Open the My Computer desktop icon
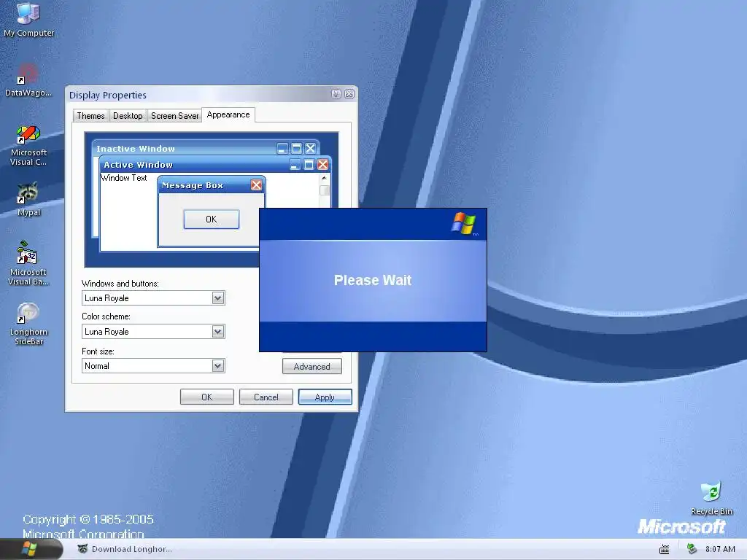Image resolution: width=747 pixels, height=560 pixels. [x=28, y=19]
